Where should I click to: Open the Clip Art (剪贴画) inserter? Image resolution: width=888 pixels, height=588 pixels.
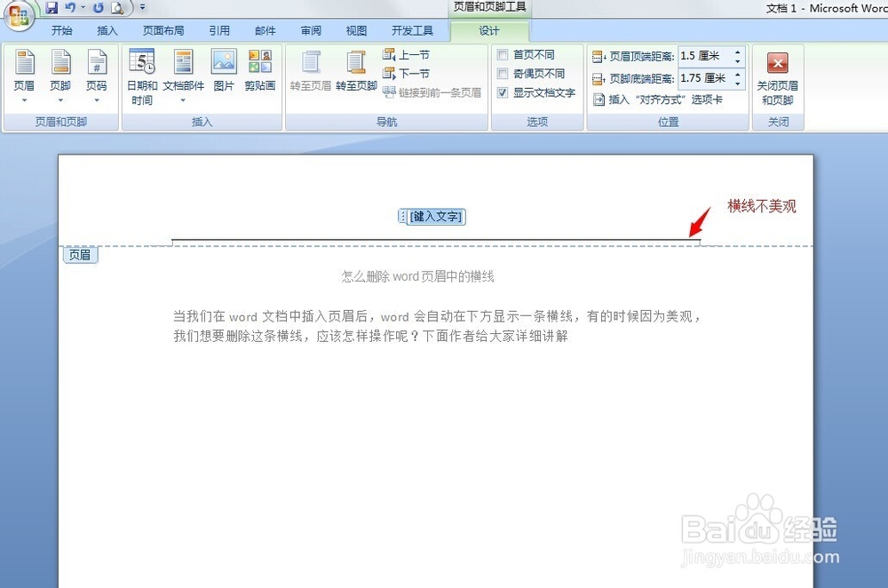coord(260,75)
